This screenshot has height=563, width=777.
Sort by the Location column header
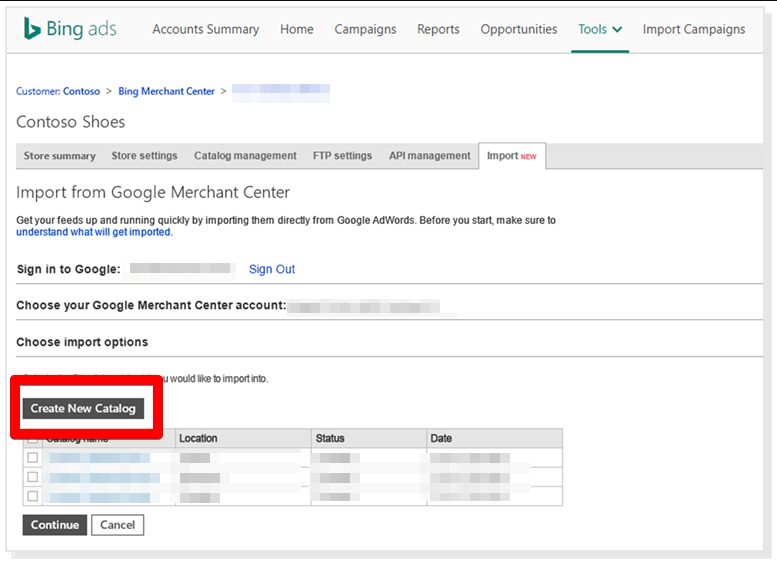tap(243, 438)
